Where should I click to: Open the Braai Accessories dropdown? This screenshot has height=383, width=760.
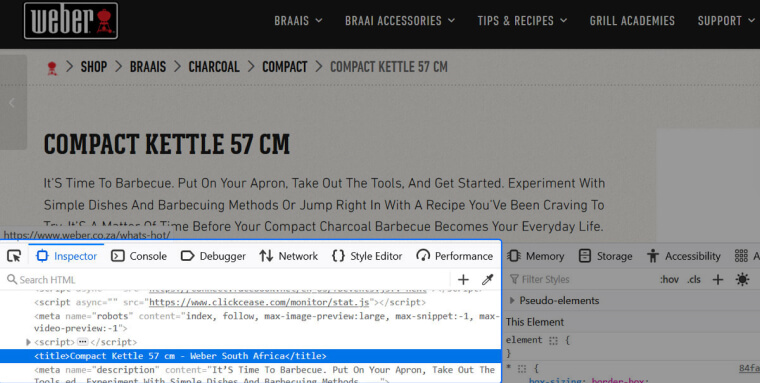pyautogui.click(x=400, y=21)
